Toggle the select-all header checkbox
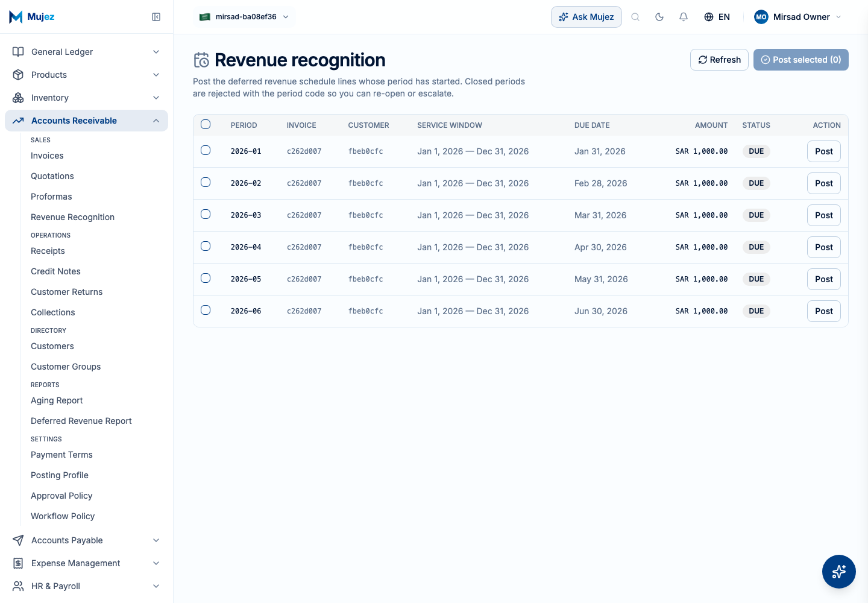This screenshot has height=603, width=868. (206, 124)
